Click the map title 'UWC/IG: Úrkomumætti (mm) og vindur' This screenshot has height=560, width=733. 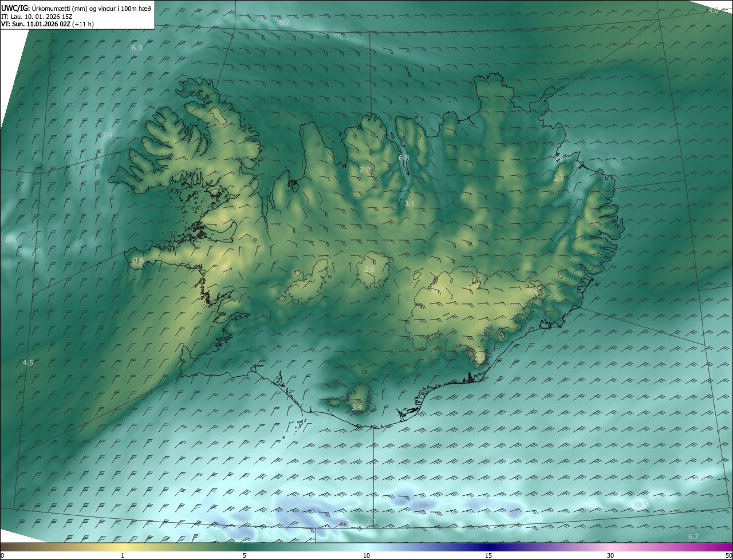(76, 7)
